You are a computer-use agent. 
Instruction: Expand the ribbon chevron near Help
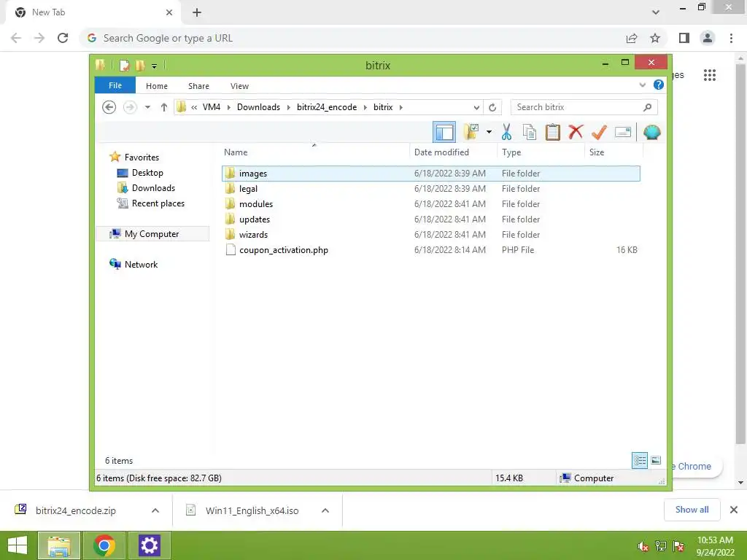(642, 85)
